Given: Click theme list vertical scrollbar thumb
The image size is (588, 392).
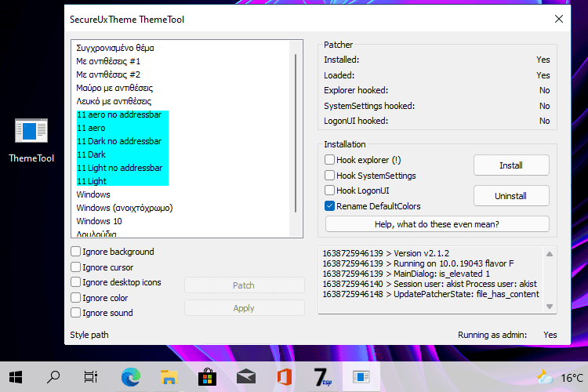Looking at the screenshot, I should [296, 133].
